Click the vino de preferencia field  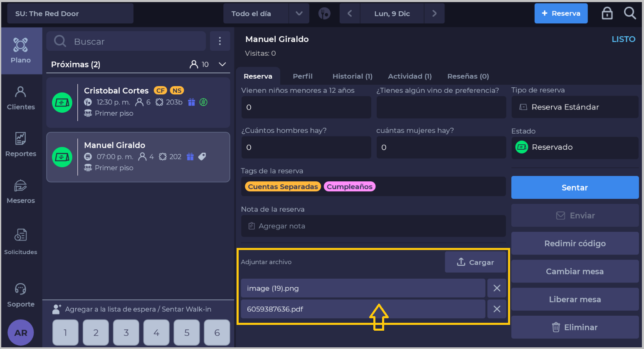(441, 107)
